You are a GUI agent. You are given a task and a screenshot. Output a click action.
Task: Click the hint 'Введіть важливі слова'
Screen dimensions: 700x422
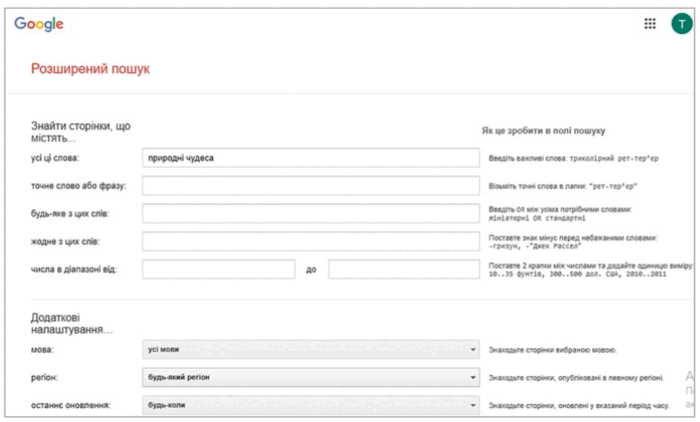coord(573,158)
